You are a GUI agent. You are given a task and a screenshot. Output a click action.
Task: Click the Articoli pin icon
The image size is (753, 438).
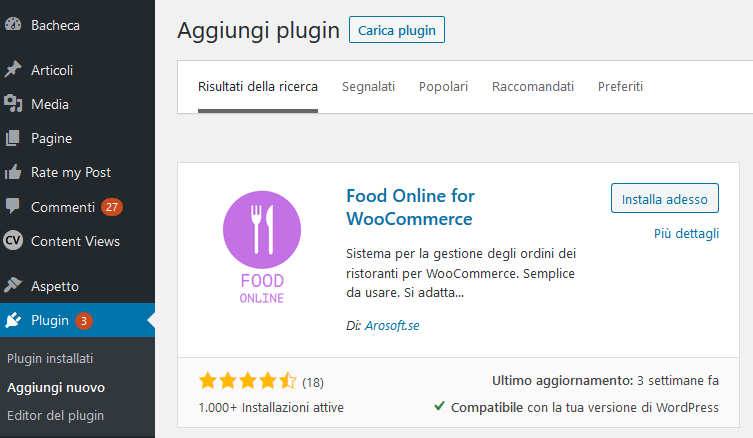13,70
